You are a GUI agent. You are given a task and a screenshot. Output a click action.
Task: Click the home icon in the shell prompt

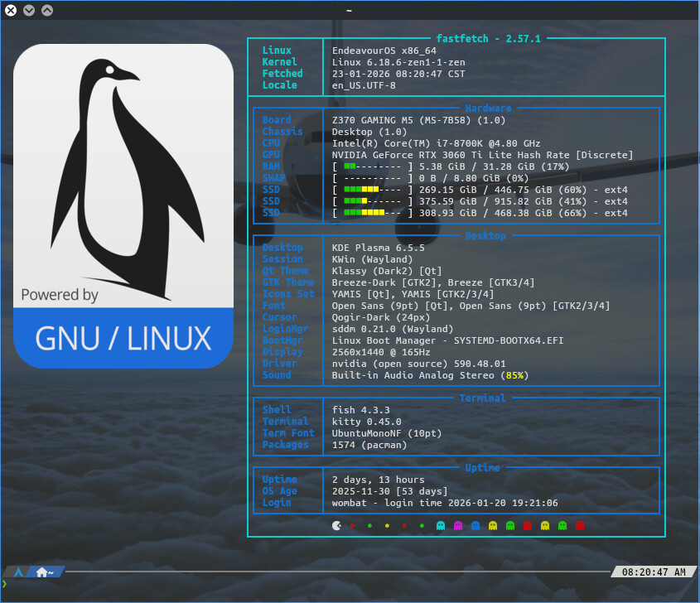pyautogui.click(x=42, y=572)
